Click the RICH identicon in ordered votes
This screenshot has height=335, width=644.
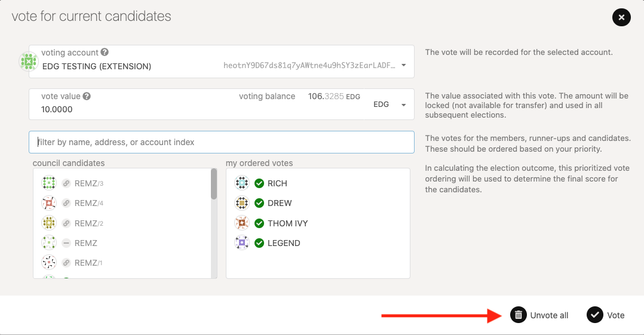(242, 183)
